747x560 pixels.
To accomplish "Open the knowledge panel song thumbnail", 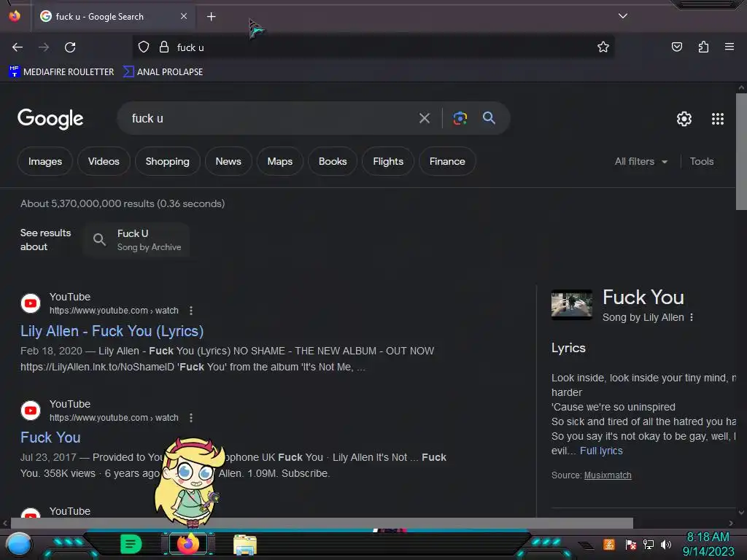I will 572,305.
